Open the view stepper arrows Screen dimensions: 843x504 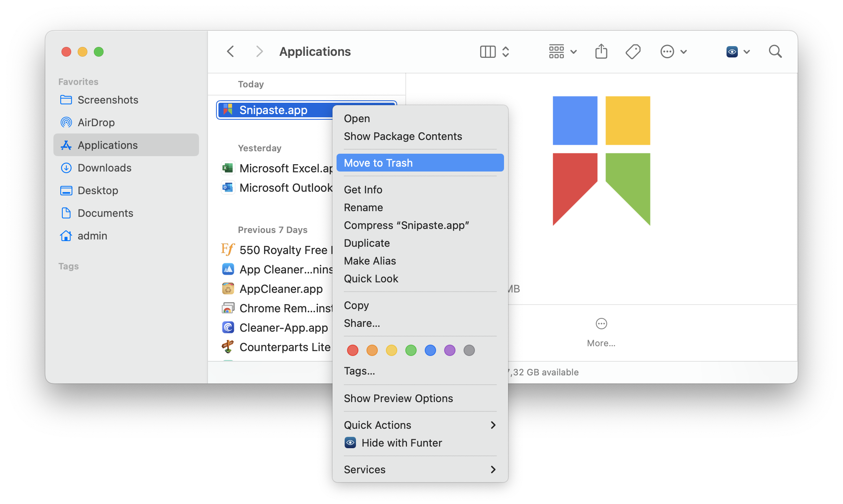point(506,52)
